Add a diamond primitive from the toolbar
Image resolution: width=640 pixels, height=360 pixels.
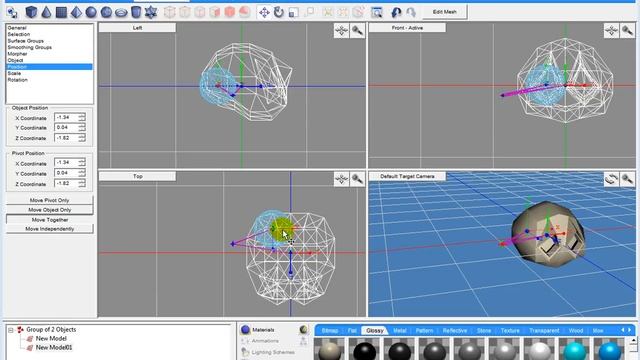pos(76,12)
